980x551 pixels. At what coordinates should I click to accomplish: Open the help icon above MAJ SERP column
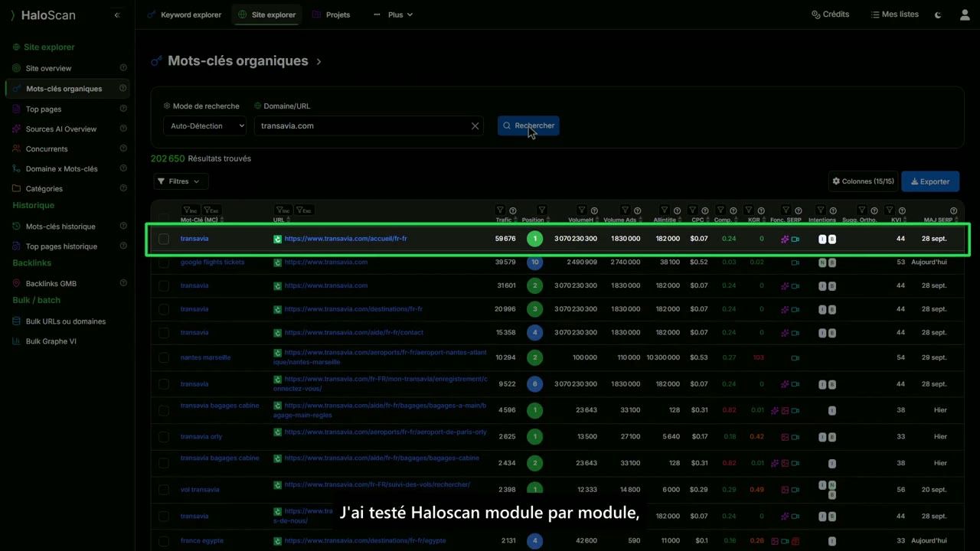click(953, 211)
